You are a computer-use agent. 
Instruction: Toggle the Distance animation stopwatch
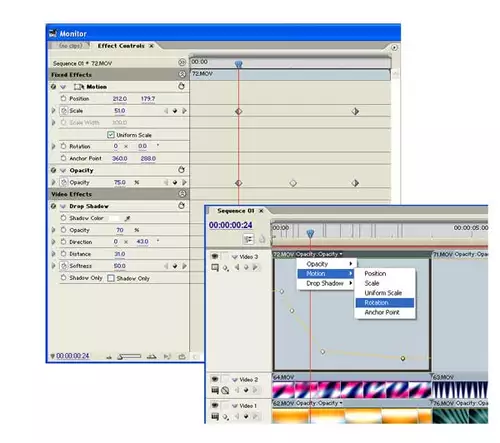click(63, 254)
